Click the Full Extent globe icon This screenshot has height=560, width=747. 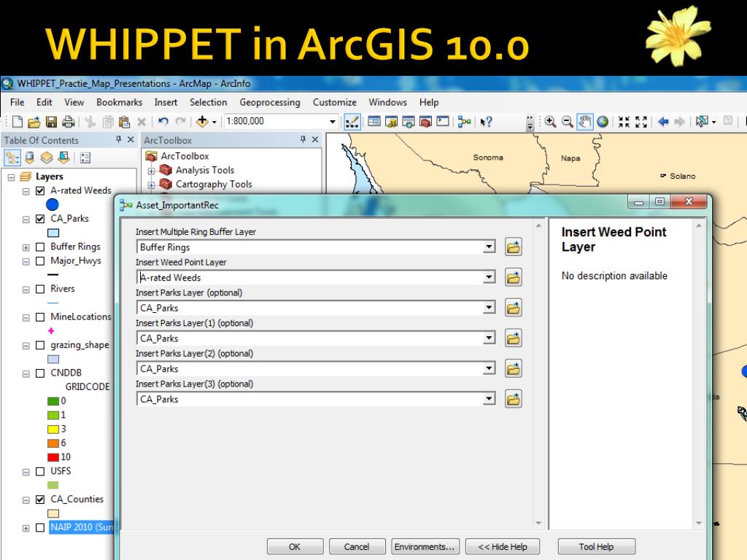click(603, 122)
